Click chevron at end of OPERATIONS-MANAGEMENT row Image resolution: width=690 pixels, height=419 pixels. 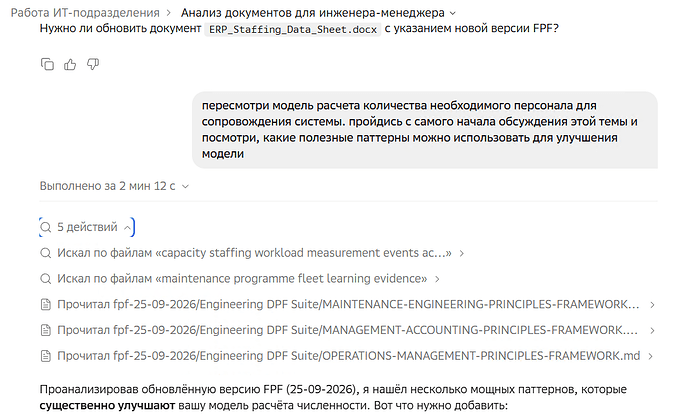coord(650,356)
